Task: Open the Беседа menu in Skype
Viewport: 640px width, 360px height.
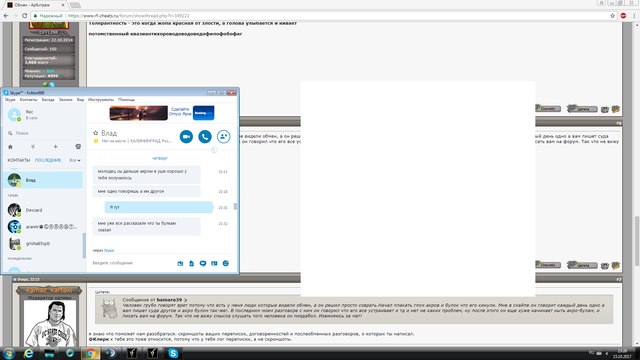Action: pyautogui.click(x=48, y=100)
